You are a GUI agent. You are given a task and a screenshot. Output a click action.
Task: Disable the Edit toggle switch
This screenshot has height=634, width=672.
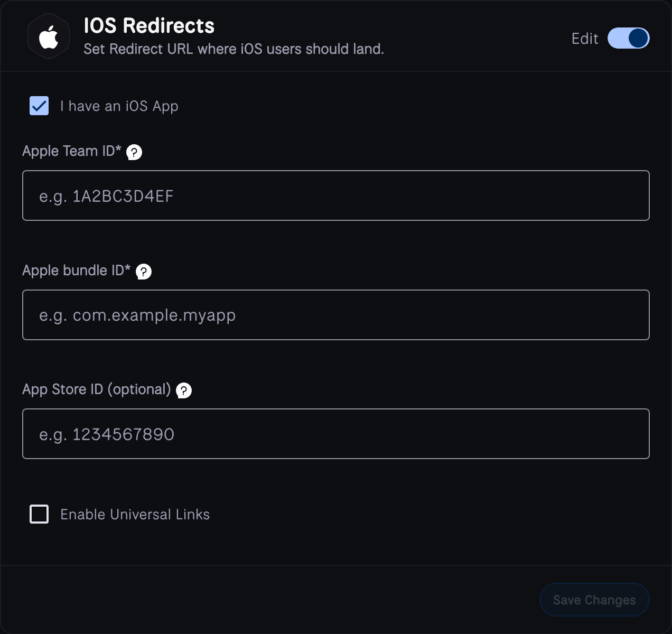pyautogui.click(x=629, y=38)
